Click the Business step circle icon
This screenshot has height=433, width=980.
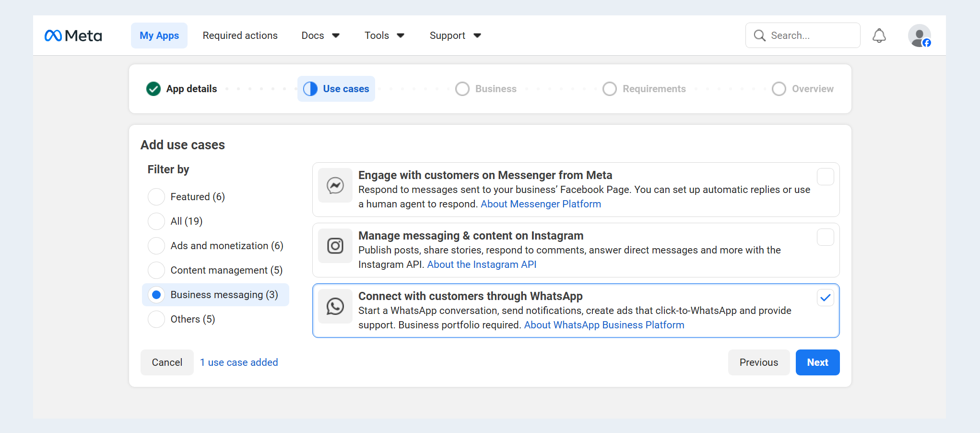tap(462, 89)
